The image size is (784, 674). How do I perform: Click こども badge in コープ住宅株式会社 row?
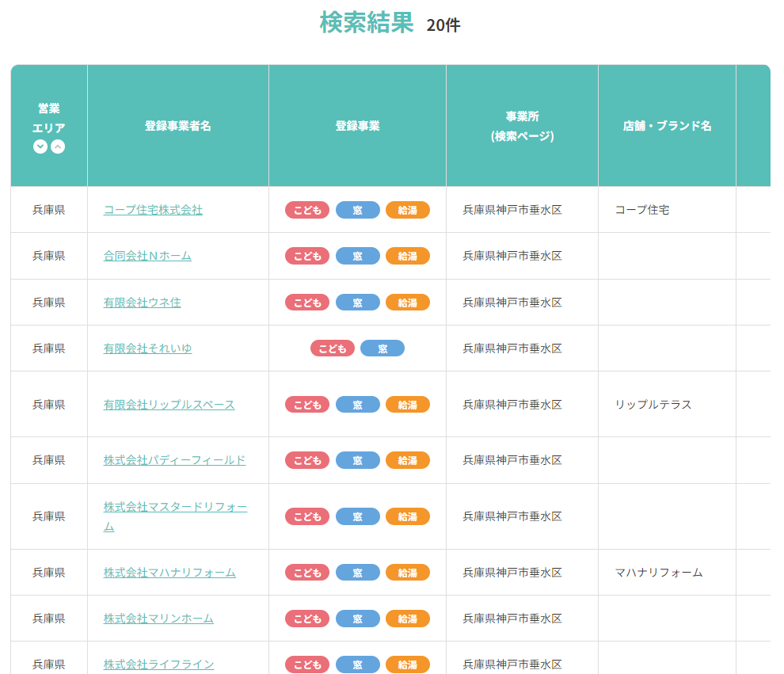(307, 210)
